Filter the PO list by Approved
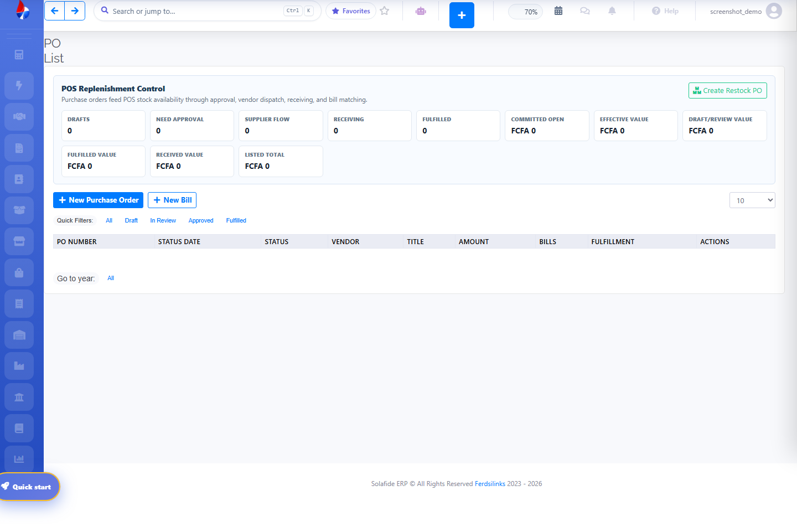The image size is (797, 532). tap(201, 220)
